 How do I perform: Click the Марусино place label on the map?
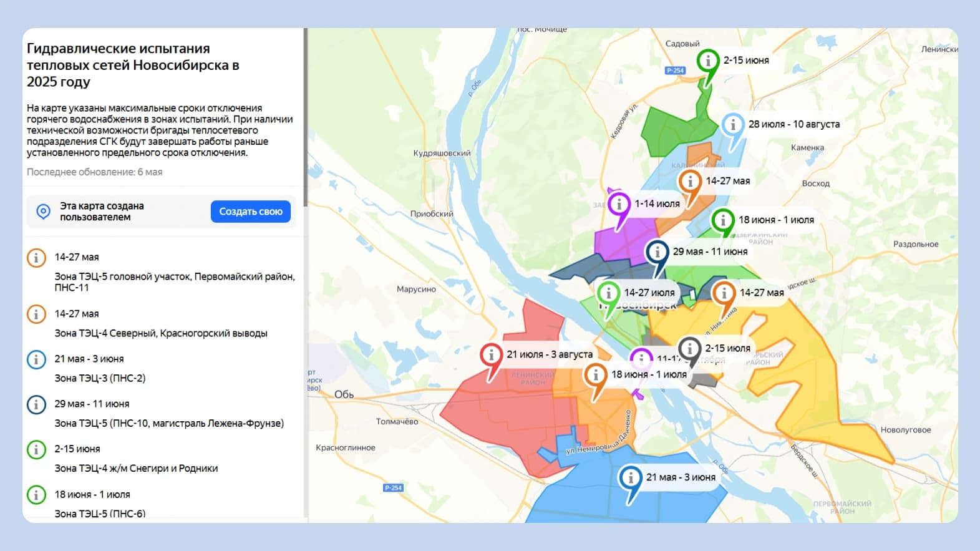coord(417,290)
